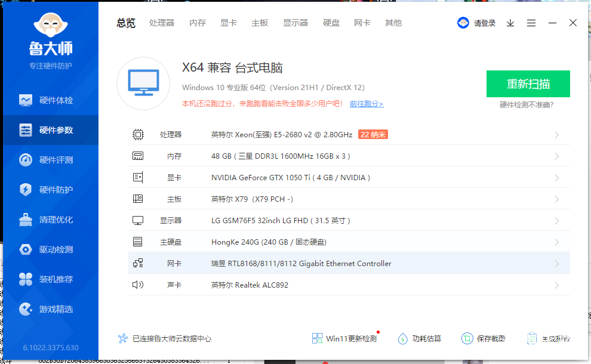Expand the 显卡 GTX 1050 Ti row arrow
This screenshot has width=591, height=364.
[x=556, y=178]
